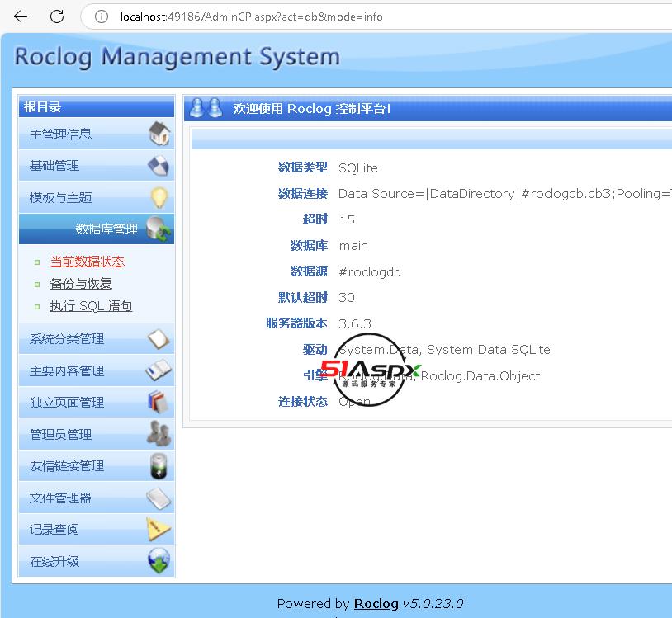Click the cylinder icon for 友情链接管理
The image size is (672, 618).
(x=159, y=466)
